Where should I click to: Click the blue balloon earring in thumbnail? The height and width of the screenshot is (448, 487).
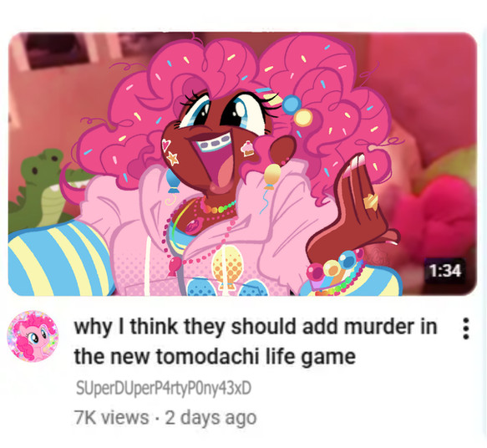pyautogui.click(x=173, y=181)
